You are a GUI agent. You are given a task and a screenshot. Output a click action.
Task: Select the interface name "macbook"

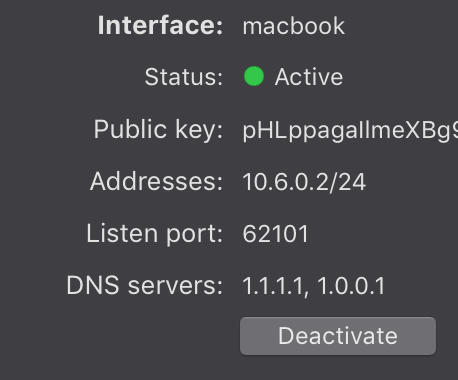(x=294, y=26)
